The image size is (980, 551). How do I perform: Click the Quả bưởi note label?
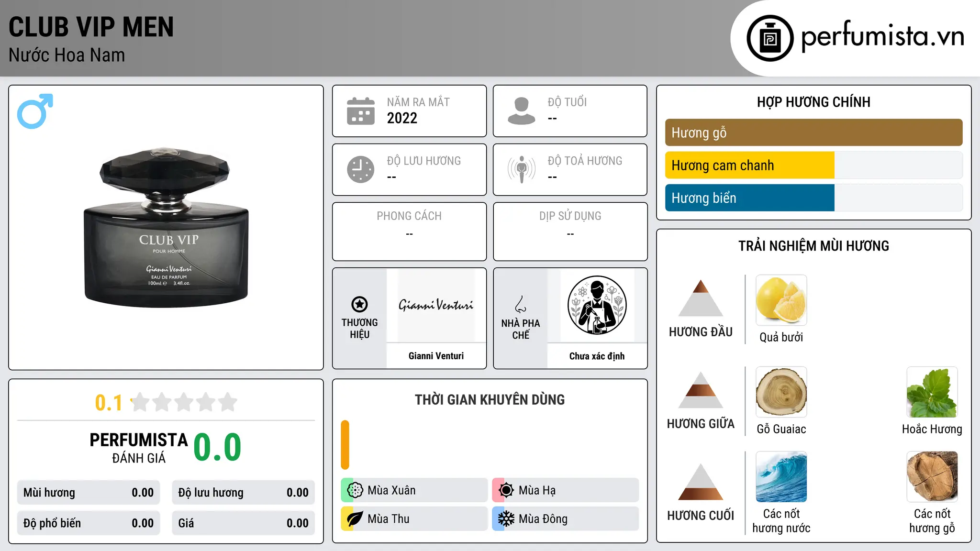(x=781, y=337)
